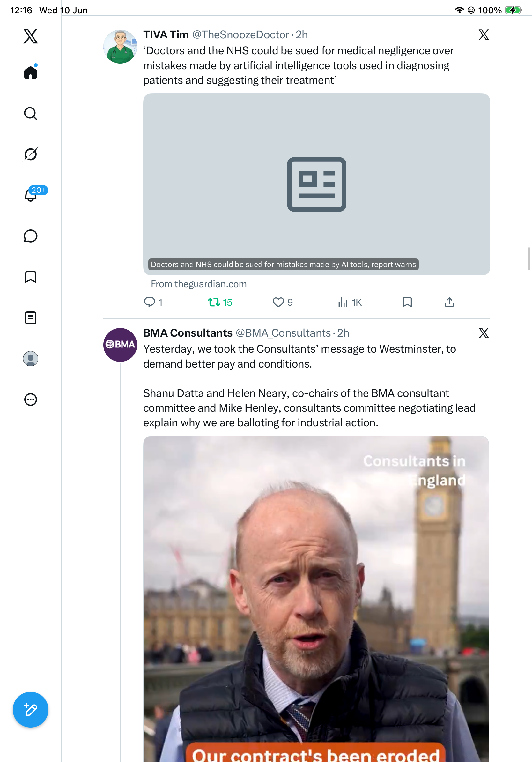Open the Profile avatar icon in the sidebar
532x762 pixels.
point(31,358)
